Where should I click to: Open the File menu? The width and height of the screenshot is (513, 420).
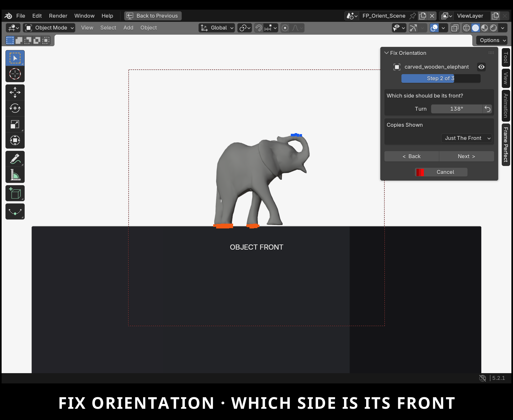[x=21, y=16]
